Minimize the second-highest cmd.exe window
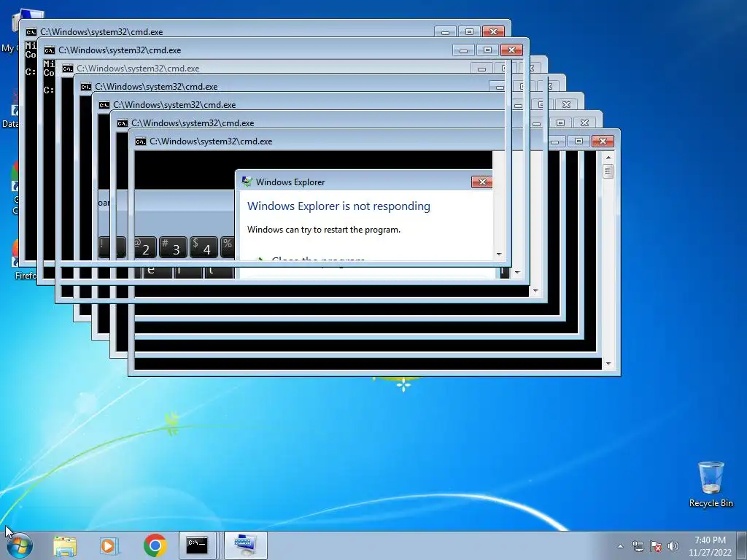 tap(463, 50)
